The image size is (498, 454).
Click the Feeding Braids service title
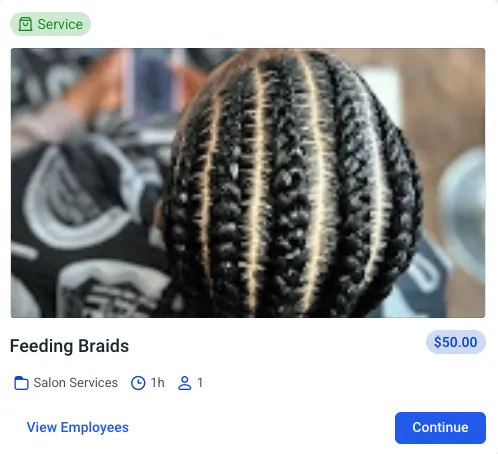tap(69, 346)
